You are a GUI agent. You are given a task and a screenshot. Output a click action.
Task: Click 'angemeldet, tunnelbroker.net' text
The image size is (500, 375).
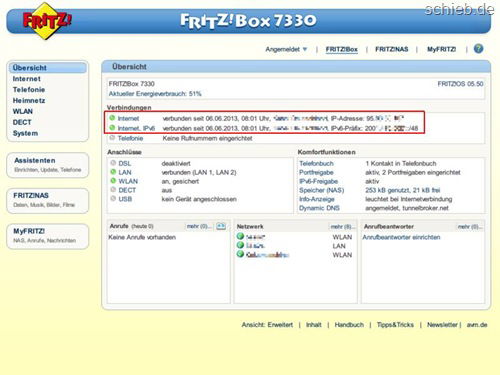coord(407,208)
